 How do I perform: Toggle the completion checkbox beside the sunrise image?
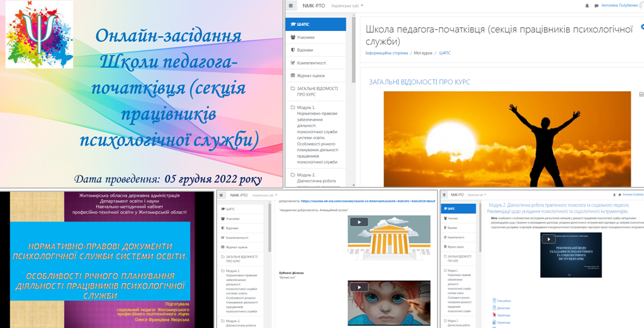(641, 94)
